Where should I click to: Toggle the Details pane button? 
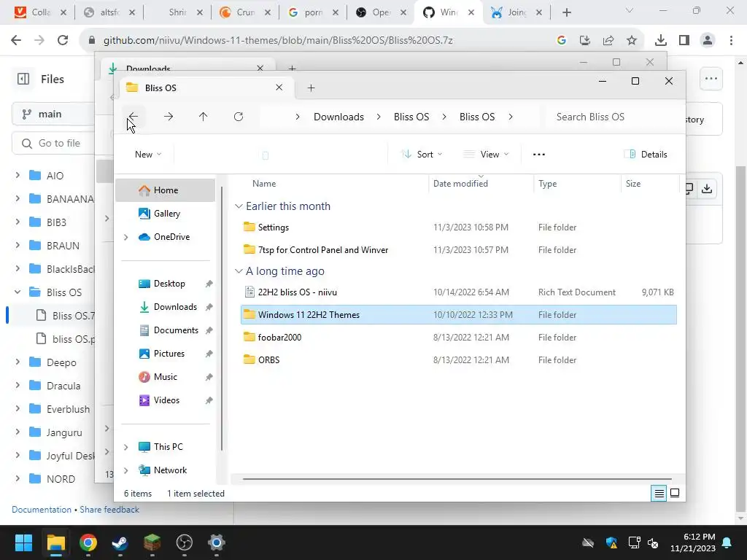(646, 155)
